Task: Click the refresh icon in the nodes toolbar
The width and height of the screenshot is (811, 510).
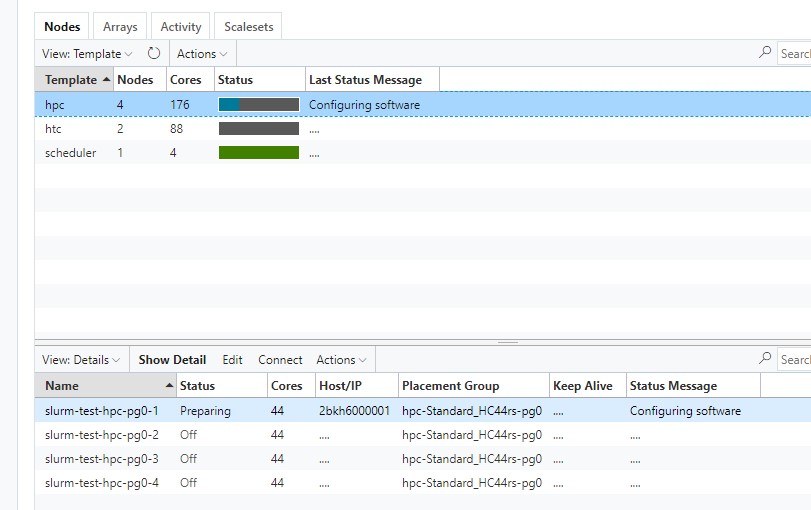Action: (154, 54)
